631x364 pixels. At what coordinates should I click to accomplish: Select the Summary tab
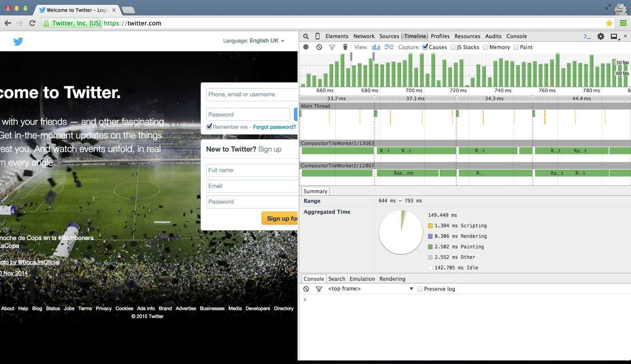click(x=315, y=191)
